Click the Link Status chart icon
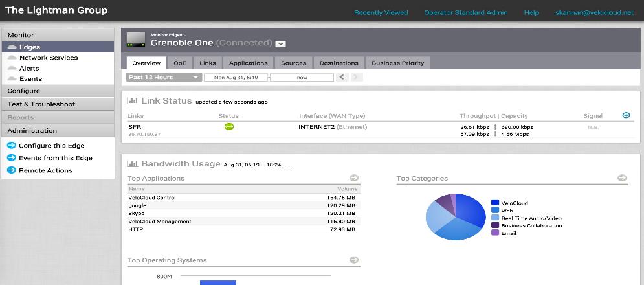 click(132, 101)
